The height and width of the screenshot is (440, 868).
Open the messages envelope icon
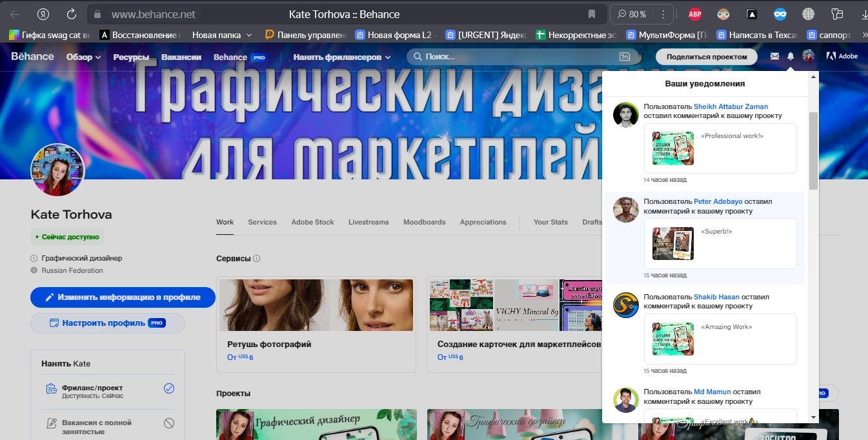point(774,57)
